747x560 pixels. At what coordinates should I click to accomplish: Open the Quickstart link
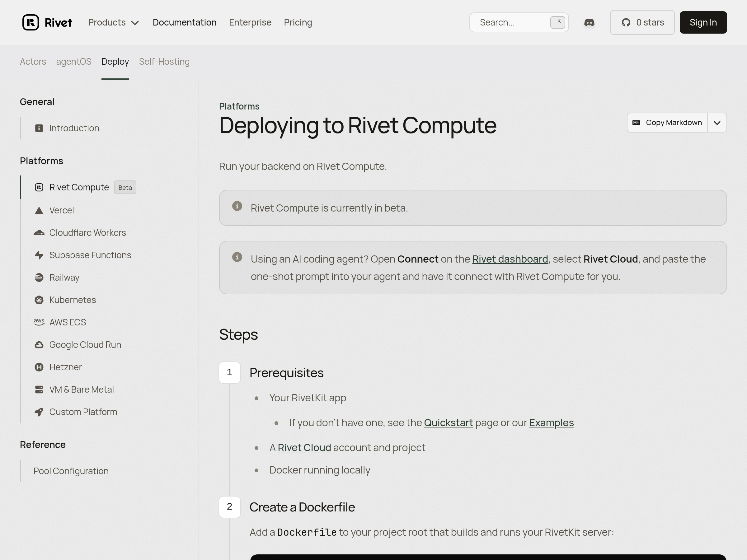pyautogui.click(x=449, y=422)
